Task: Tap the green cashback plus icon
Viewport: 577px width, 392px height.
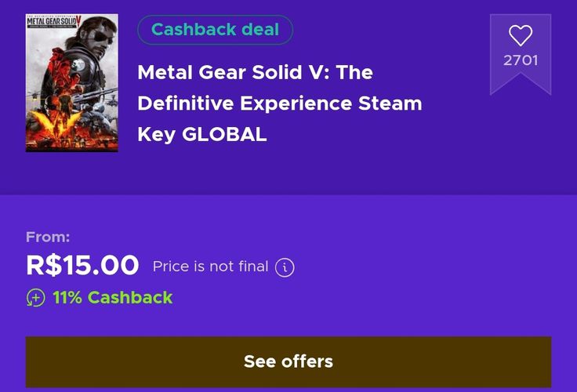Action: tap(36, 298)
